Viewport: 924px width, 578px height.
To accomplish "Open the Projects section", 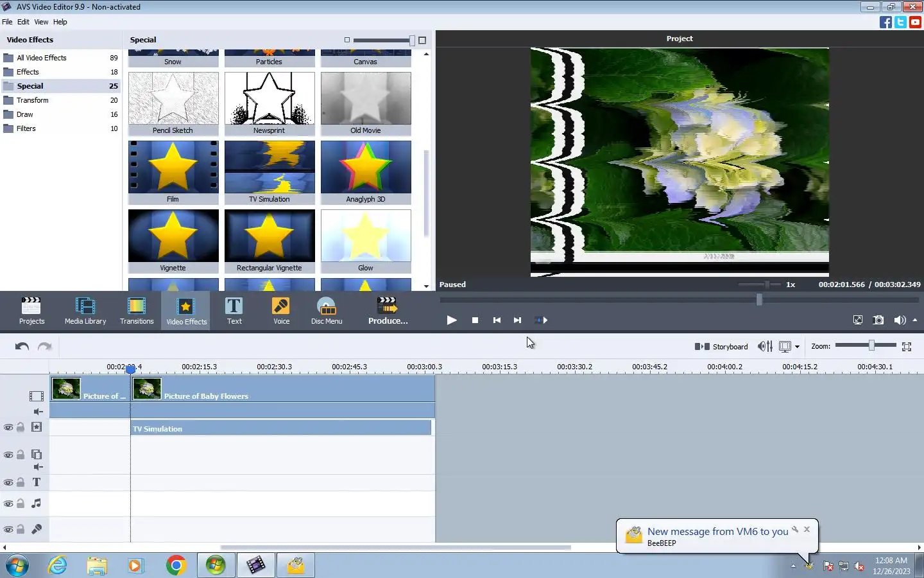I will [31, 311].
